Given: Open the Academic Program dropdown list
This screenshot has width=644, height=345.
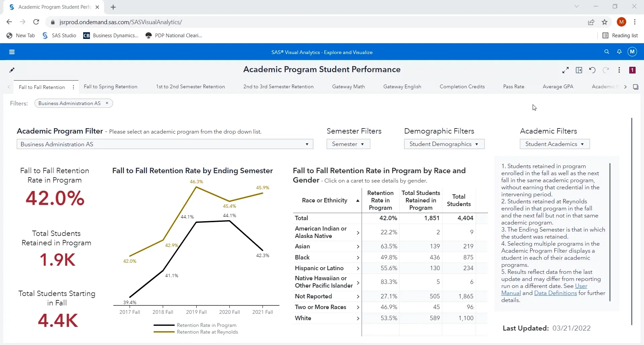Looking at the screenshot, I should 165,144.
